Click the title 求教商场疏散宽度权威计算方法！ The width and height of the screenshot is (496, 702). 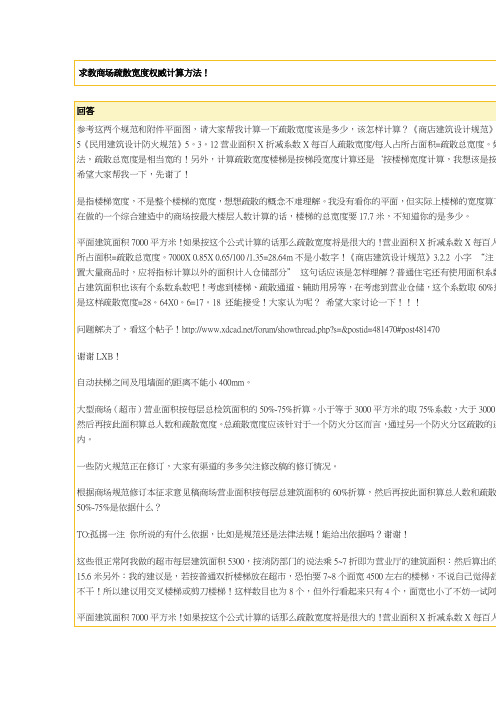point(144,73)
